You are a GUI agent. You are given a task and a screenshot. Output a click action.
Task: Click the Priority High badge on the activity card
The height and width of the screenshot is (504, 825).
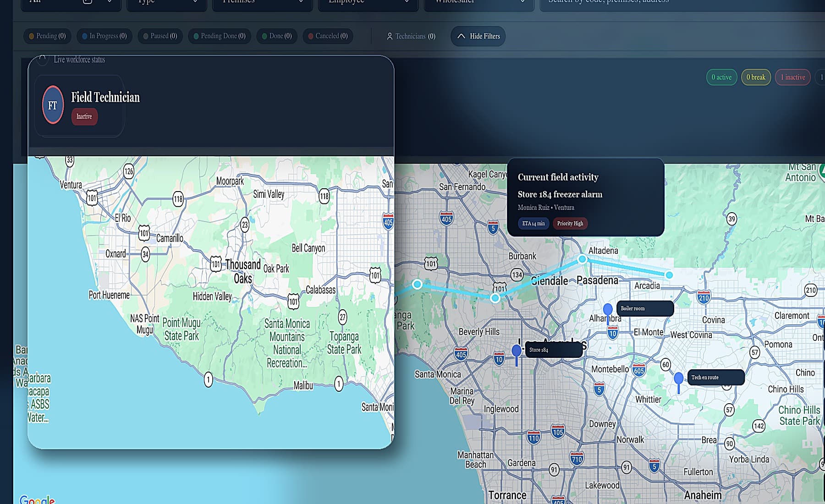[x=570, y=223]
